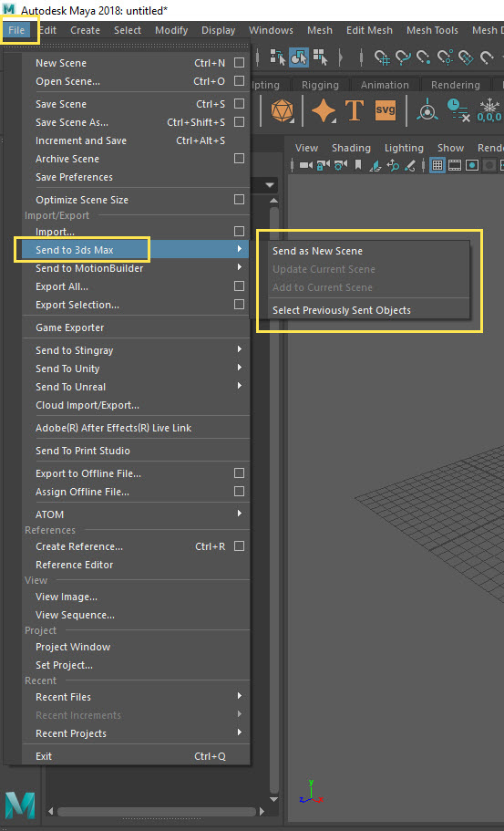The width and height of the screenshot is (504, 831).
Task: Open the Mesh Tools menu
Action: pyautogui.click(x=432, y=30)
